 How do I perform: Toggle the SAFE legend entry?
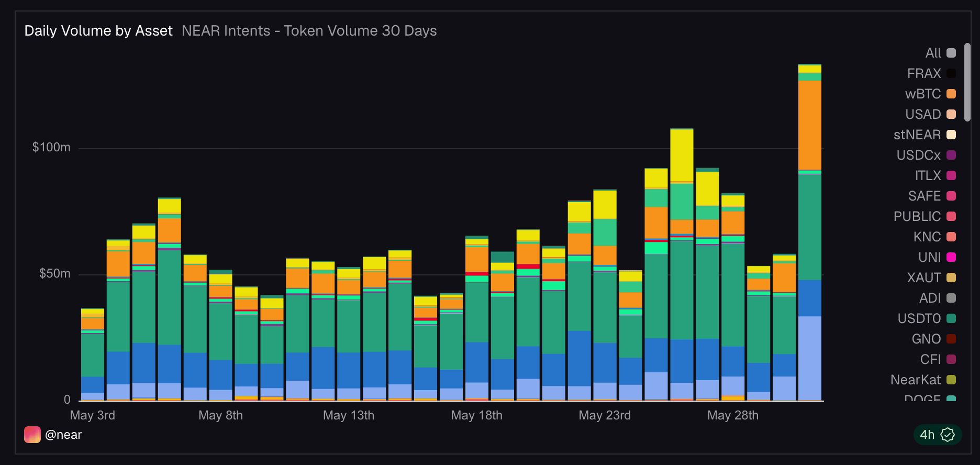pyautogui.click(x=932, y=196)
